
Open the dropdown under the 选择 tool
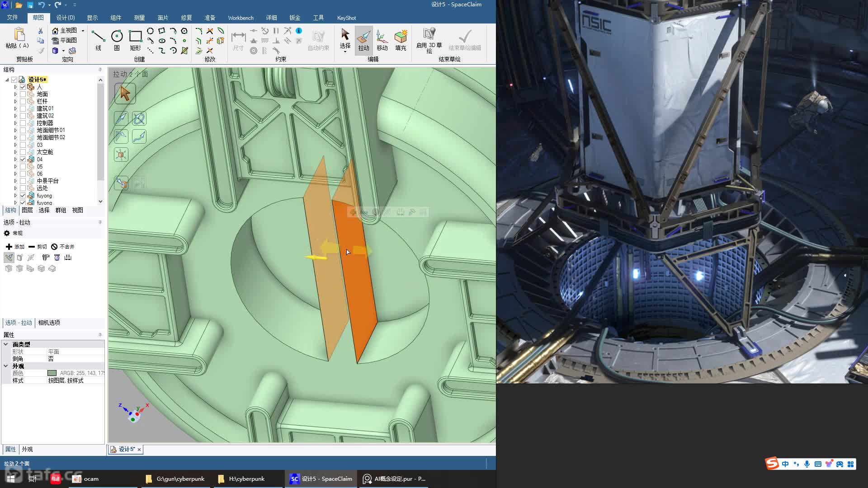pyautogui.click(x=345, y=52)
